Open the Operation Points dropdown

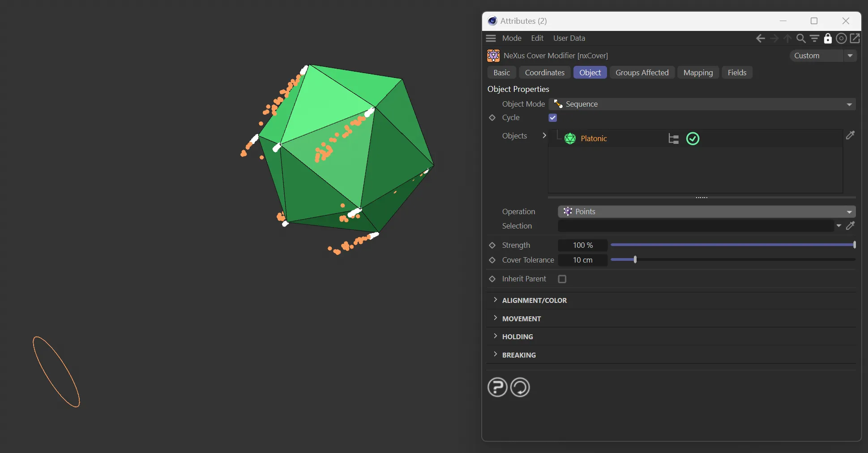tap(706, 211)
